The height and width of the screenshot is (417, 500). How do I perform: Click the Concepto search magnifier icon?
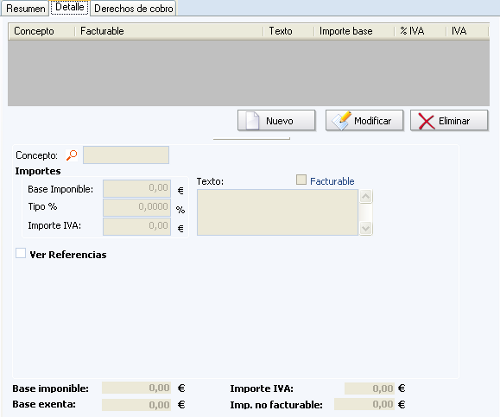(72, 155)
